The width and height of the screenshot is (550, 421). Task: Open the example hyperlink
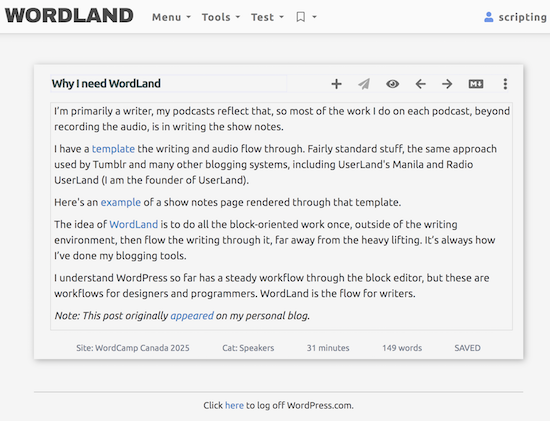[121, 202]
